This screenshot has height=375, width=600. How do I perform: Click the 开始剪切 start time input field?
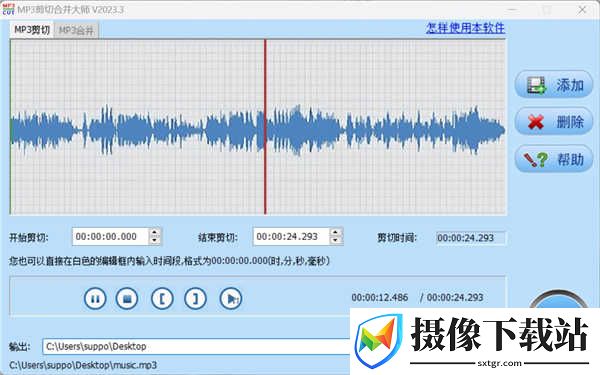click(x=110, y=236)
